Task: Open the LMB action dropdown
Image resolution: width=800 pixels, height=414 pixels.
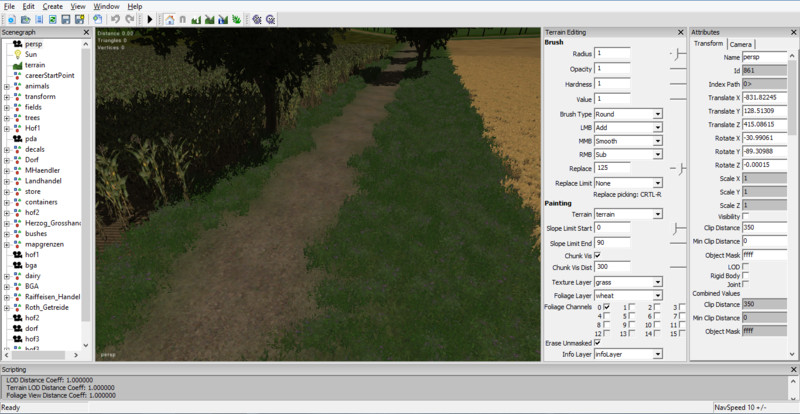Action: 628,127
